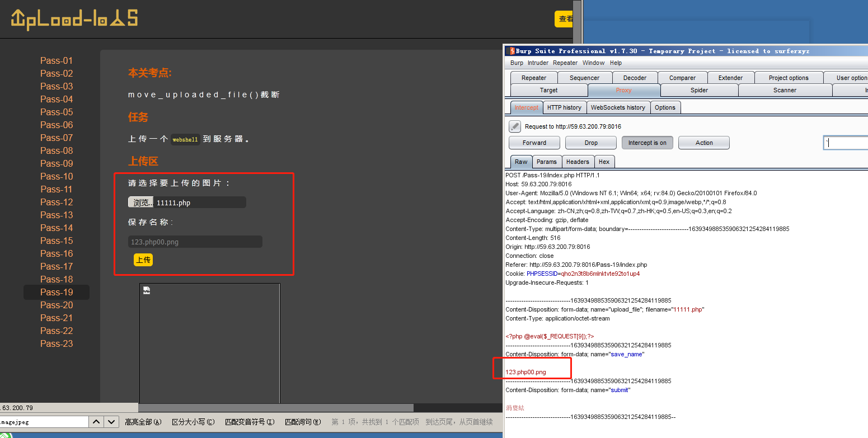
Task: Open the Pass-01 link
Action: [x=57, y=60]
